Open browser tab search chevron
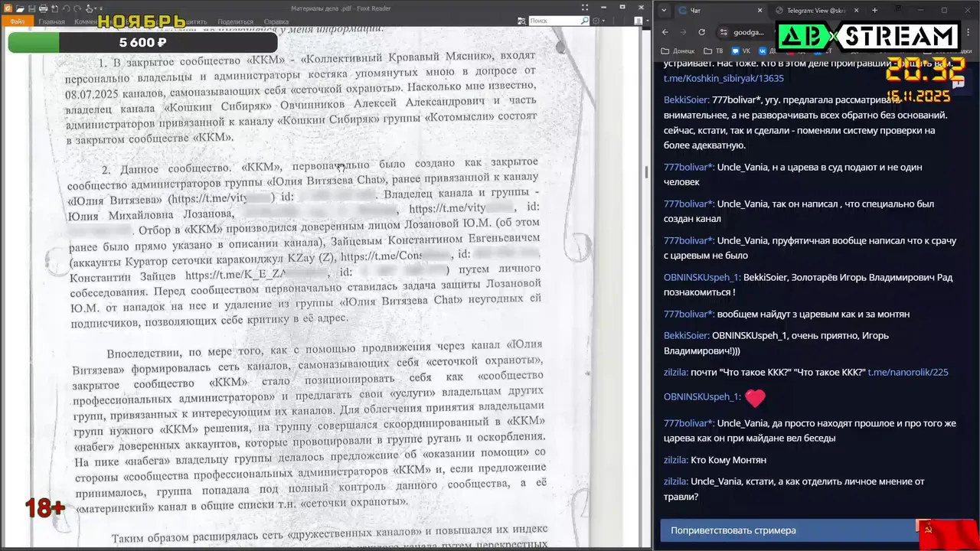The height and width of the screenshot is (551, 980). (x=664, y=10)
